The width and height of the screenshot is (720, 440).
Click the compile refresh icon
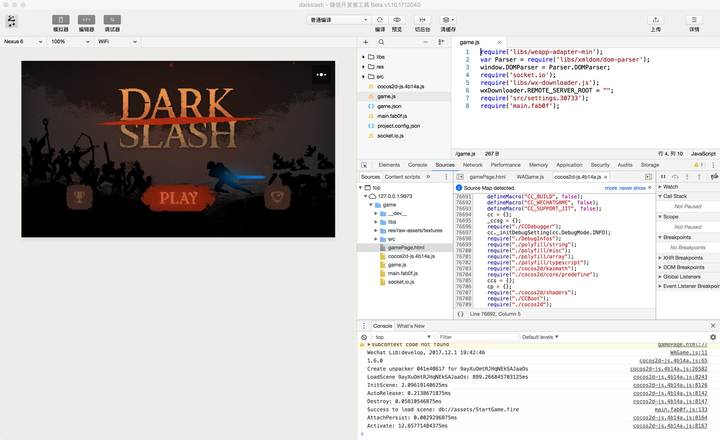point(380,20)
